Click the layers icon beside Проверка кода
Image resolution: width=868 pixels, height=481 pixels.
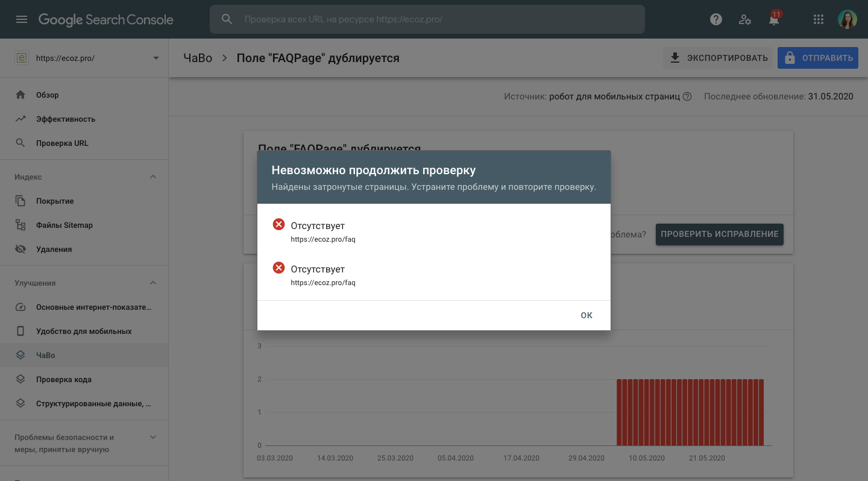pos(20,379)
